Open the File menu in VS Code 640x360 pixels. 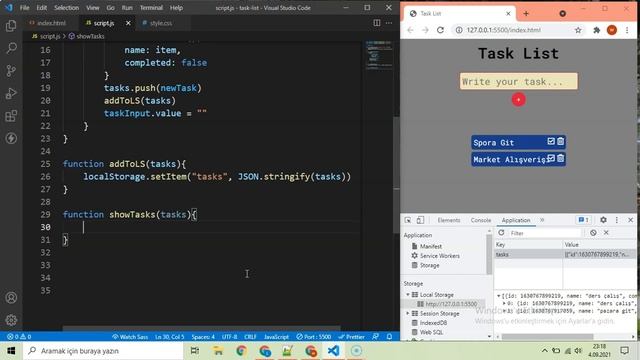[24, 8]
